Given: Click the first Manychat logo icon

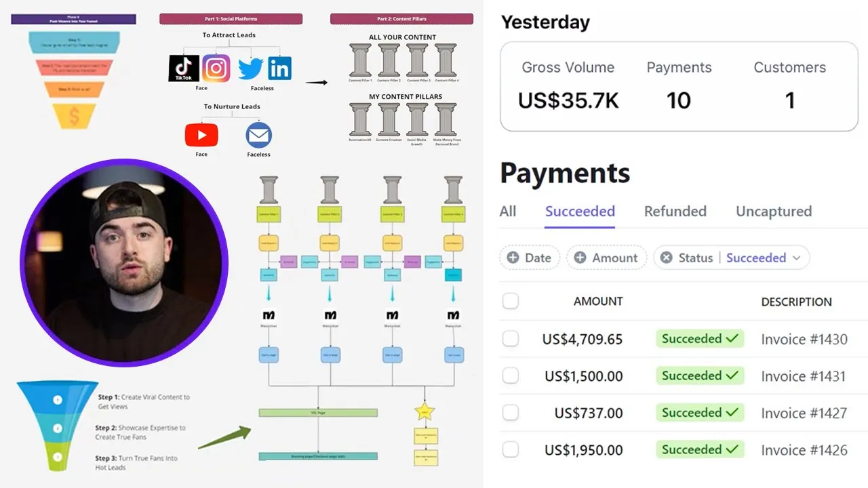Looking at the screenshot, I should (269, 315).
